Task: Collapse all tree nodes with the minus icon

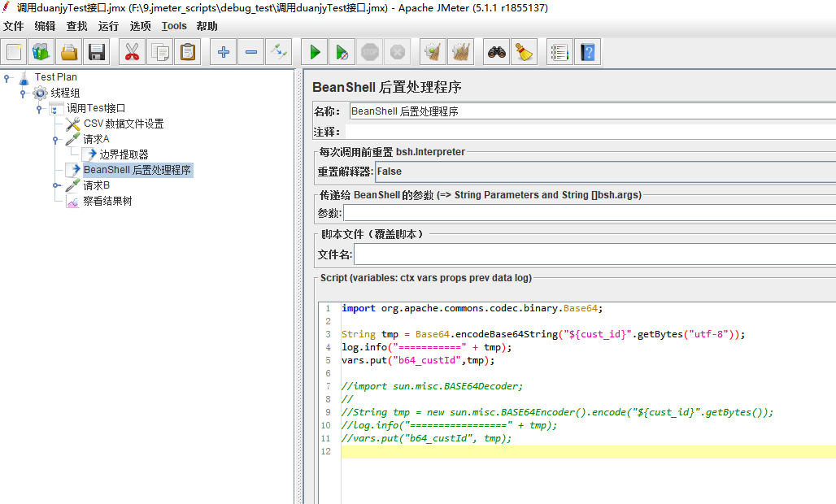Action: (x=250, y=51)
